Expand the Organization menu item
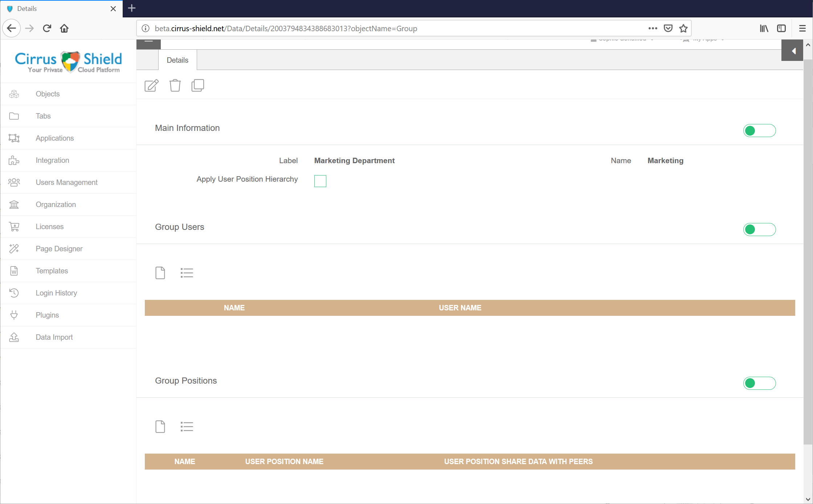The height and width of the screenshot is (504, 813). point(55,205)
